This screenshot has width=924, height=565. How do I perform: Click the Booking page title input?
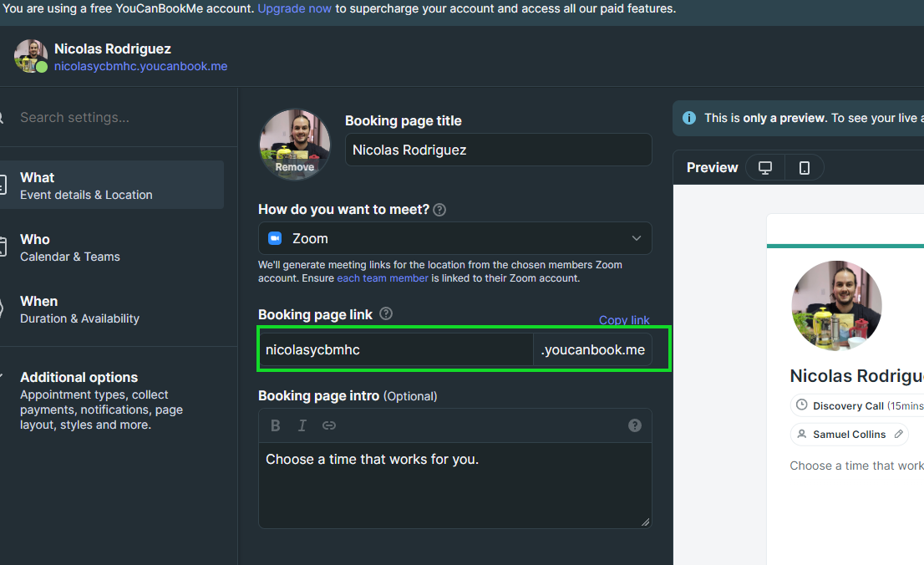499,150
